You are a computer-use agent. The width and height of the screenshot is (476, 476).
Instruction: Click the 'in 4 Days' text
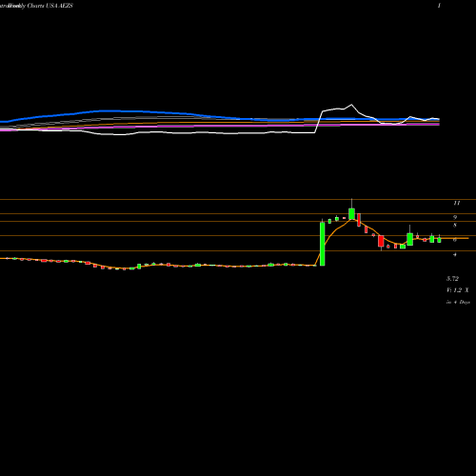458,302
